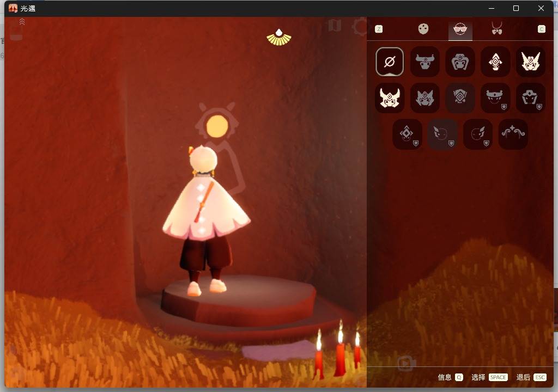558x392 pixels.
Task: Select the empty 'none' accessory slot
Action: [390, 62]
